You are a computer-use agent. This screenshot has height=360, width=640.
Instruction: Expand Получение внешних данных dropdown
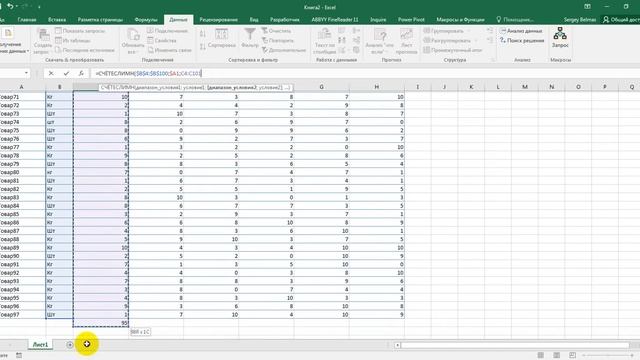(x=28, y=51)
